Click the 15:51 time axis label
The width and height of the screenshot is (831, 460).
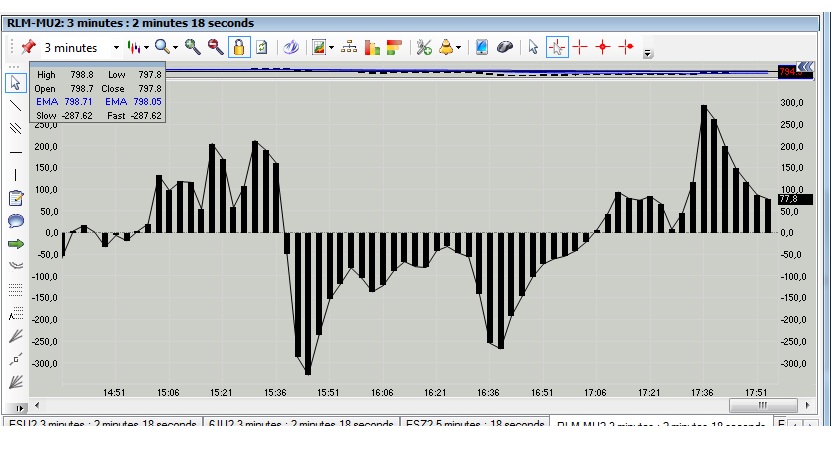tap(328, 393)
